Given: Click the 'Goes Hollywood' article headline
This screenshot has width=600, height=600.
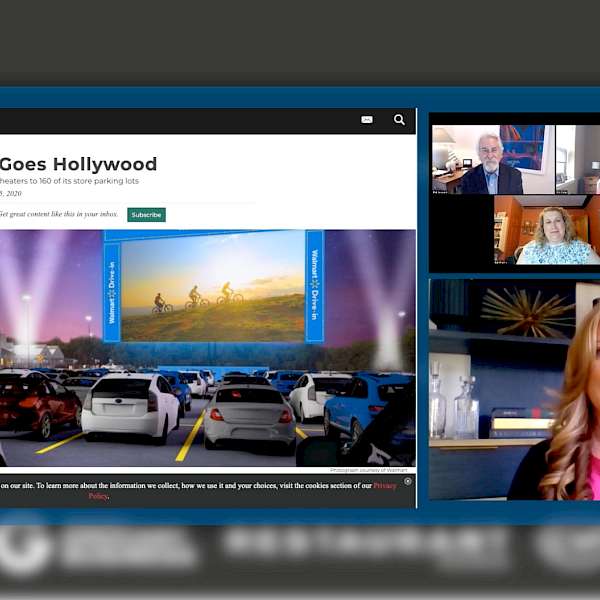Looking at the screenshot, I should tap(78, 164).
